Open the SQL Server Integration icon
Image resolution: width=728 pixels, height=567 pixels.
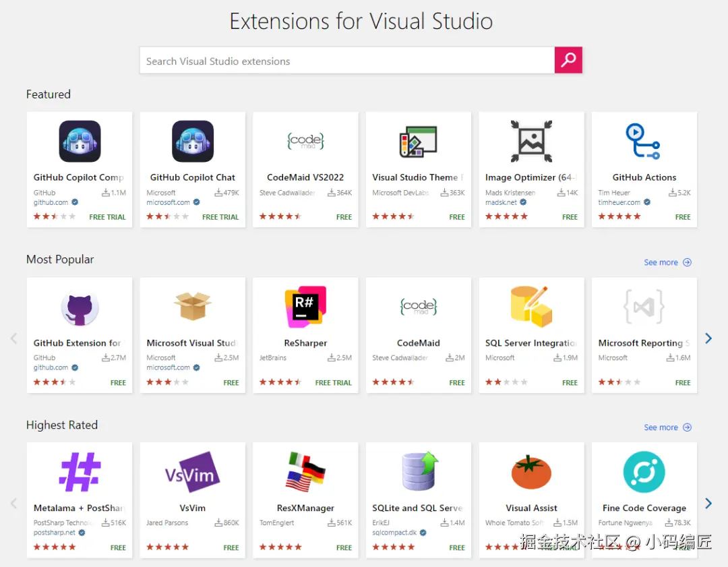point(532,307)
